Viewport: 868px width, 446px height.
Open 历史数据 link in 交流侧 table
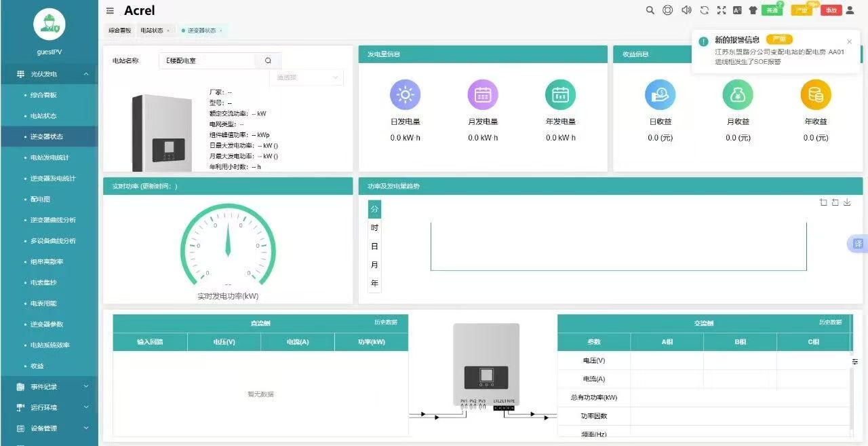click(830, 322)
